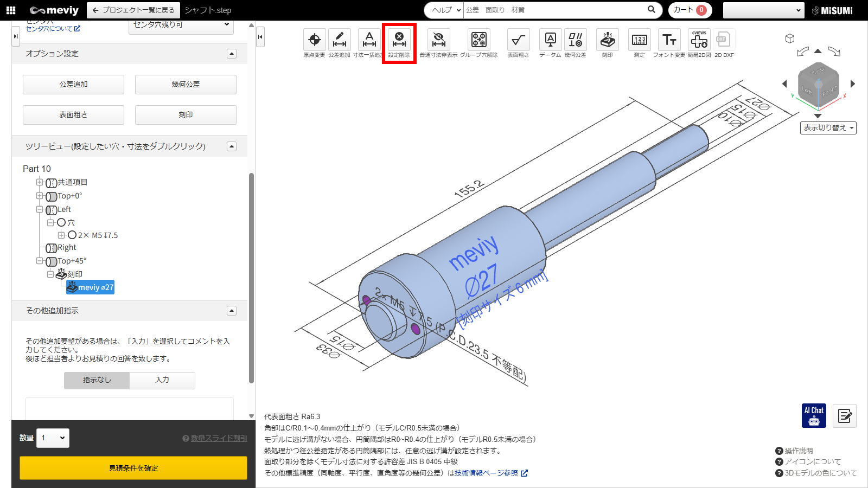Expand the 共通項目 tree node
The height and width of the screenshot is (488, 868).
point(40,182)
